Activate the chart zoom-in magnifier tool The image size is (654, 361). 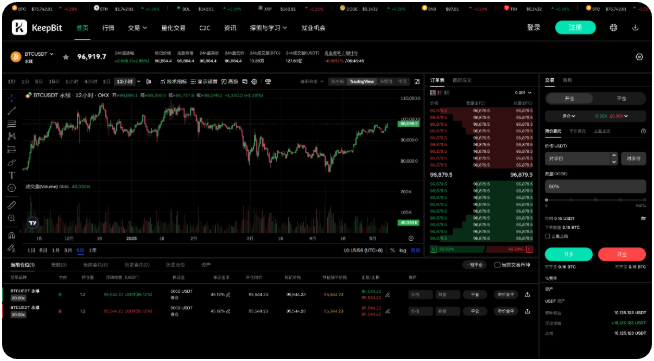pyautogui.click(x=12, y=218)
